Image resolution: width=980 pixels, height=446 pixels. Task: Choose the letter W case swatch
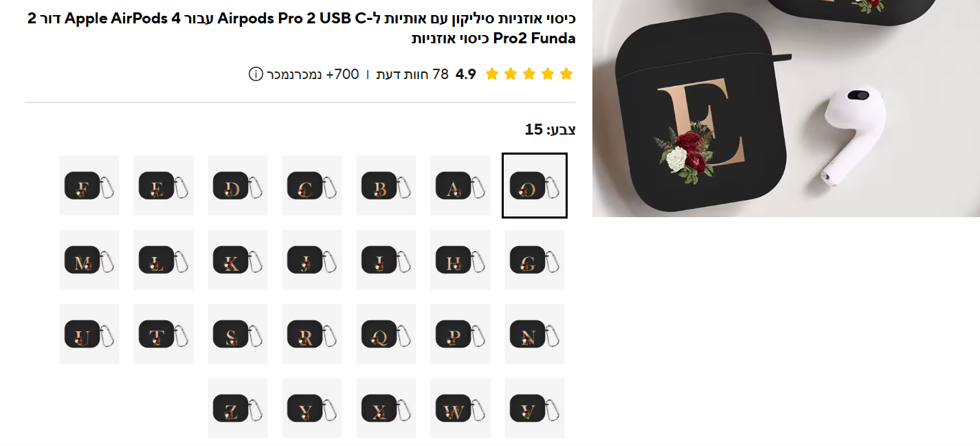[x=460, y=408]
